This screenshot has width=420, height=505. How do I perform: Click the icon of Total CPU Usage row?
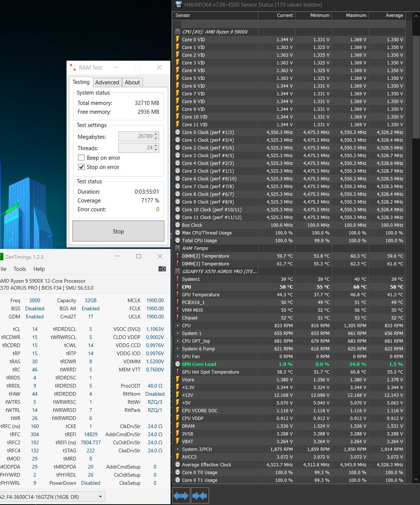click(178, 240)
